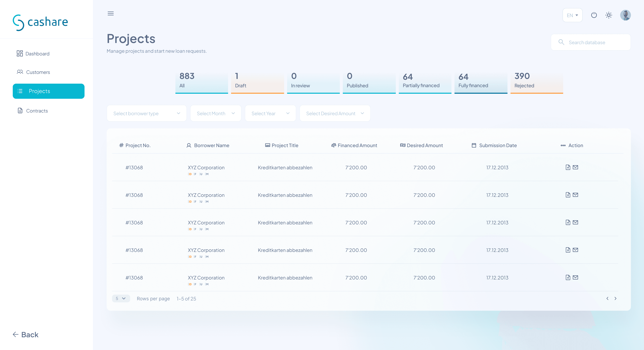Open Customers in sidebar
The image size is (644, 350).
pyautogui.click(x=38, y=72)
